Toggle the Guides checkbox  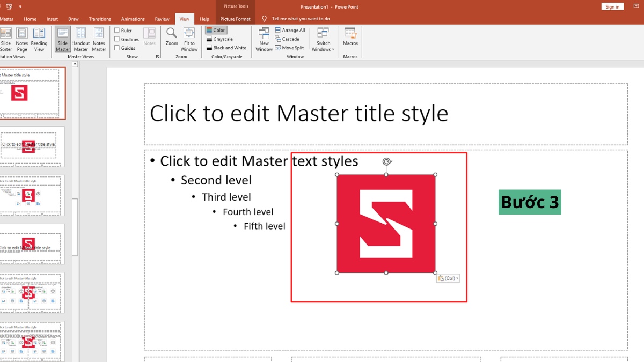pos(117,48)
